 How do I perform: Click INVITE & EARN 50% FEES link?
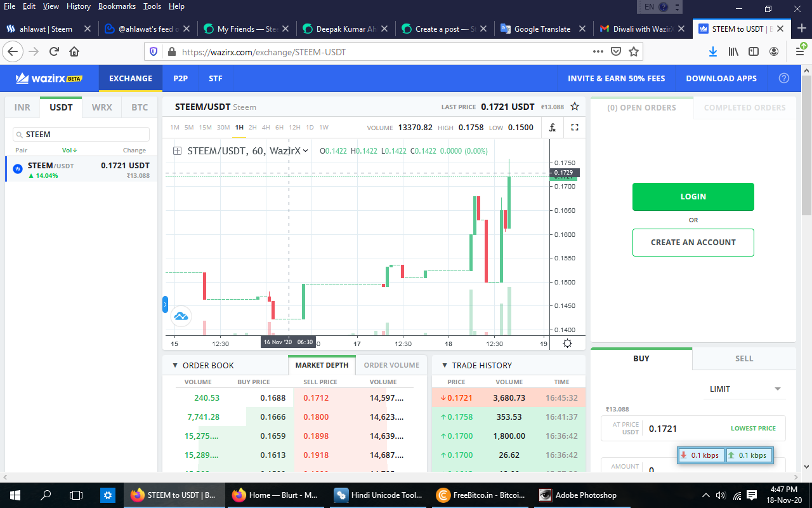(x=617, y=78)
